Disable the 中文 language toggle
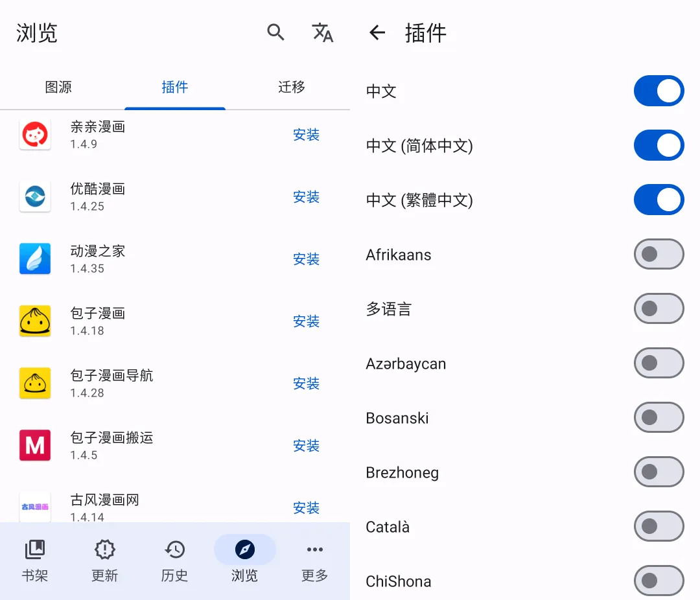 pyautogui.click(x=659, y=91)
